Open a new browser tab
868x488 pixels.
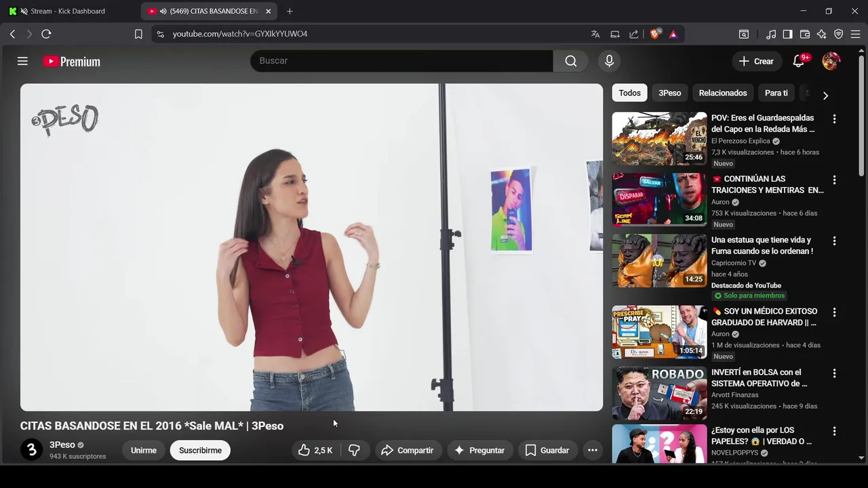coord(290,11)
